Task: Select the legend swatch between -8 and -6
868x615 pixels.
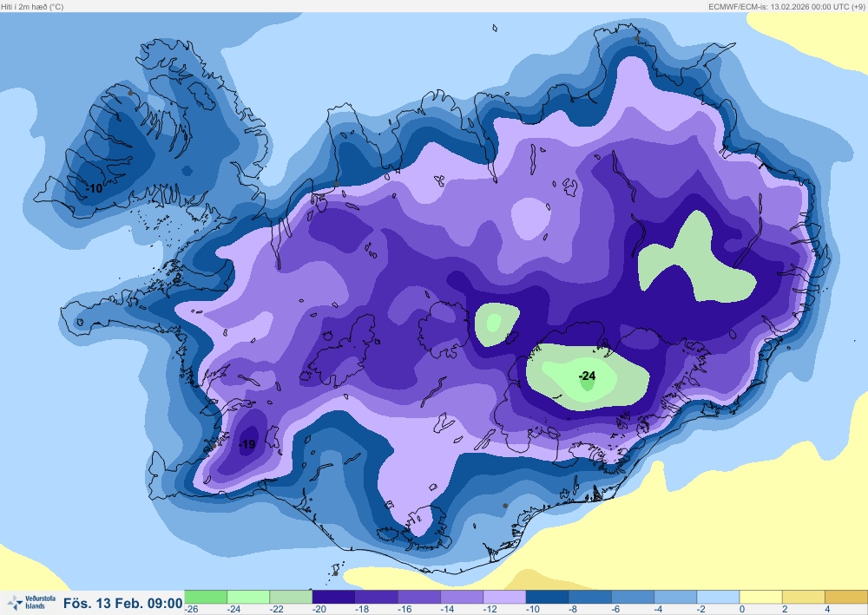Action: 589,597
